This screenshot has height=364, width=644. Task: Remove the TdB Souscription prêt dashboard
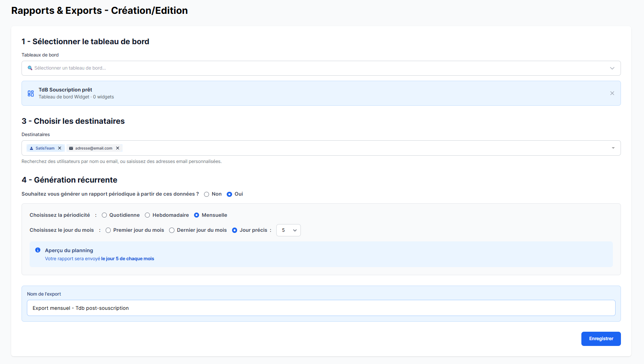[x=612, y=93]
